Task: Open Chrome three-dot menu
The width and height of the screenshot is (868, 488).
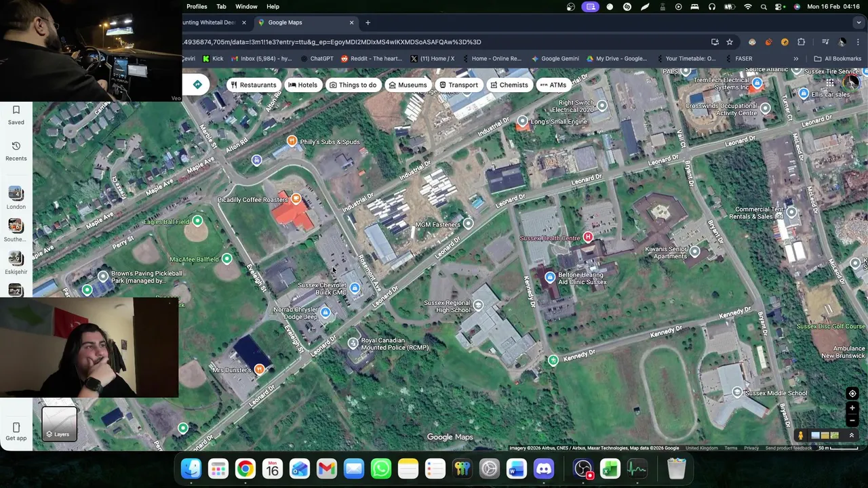Action: point(858,42)
